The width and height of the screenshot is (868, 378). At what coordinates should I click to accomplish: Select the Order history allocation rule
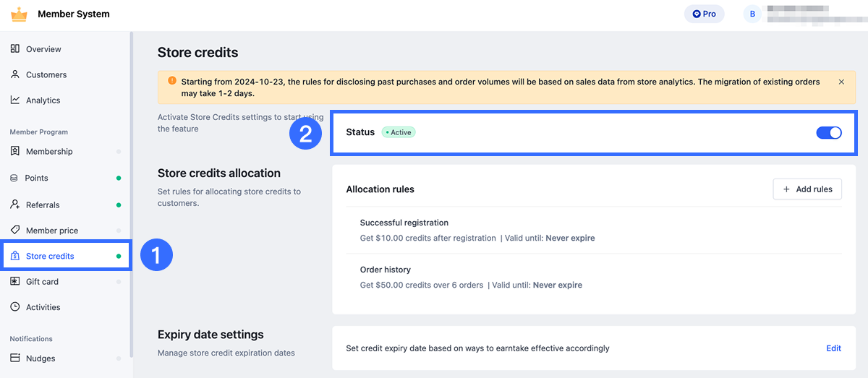(386, 270)
